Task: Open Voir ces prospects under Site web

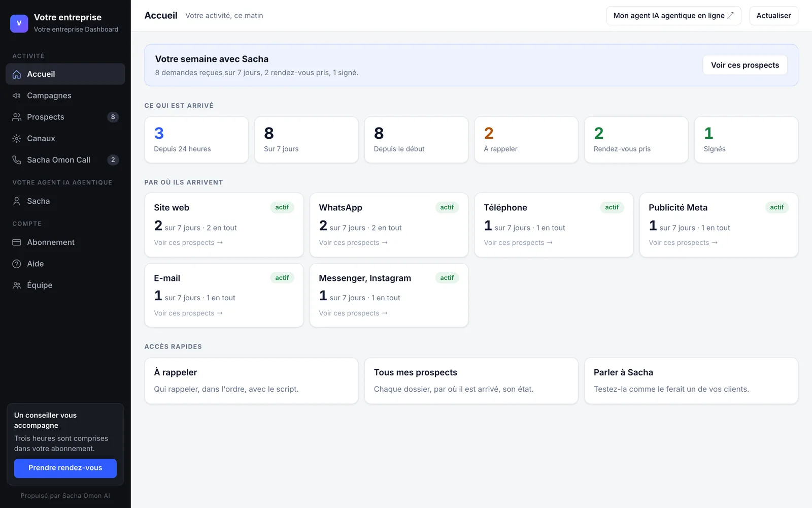Action: point(188,243)
